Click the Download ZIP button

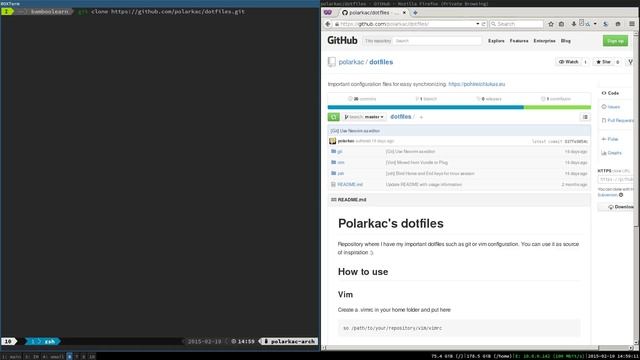click(617, 207)
